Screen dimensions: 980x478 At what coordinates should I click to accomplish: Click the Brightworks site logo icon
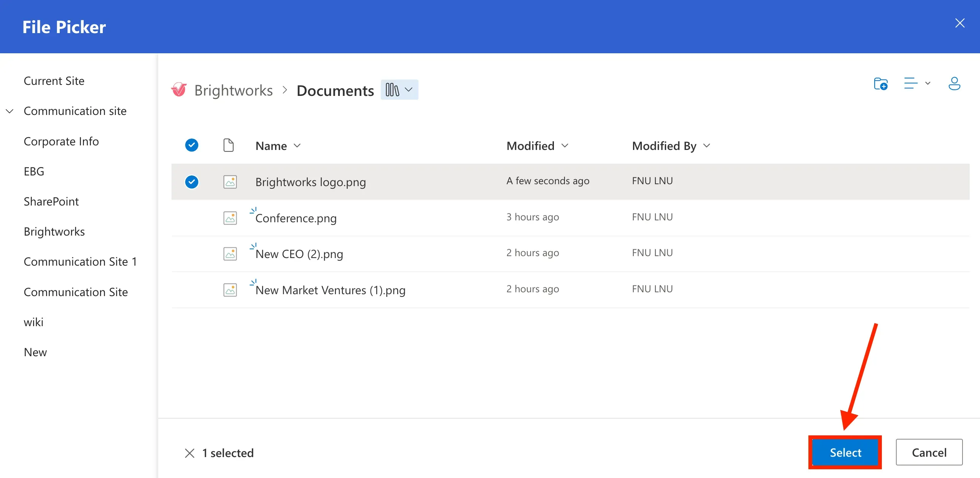coord(179,90)
